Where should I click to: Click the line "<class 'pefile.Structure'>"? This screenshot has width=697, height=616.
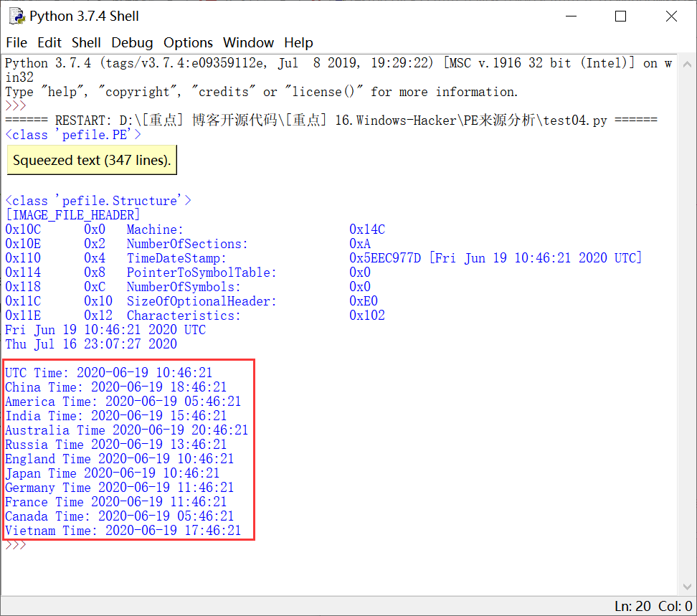(x=98, y=201)
